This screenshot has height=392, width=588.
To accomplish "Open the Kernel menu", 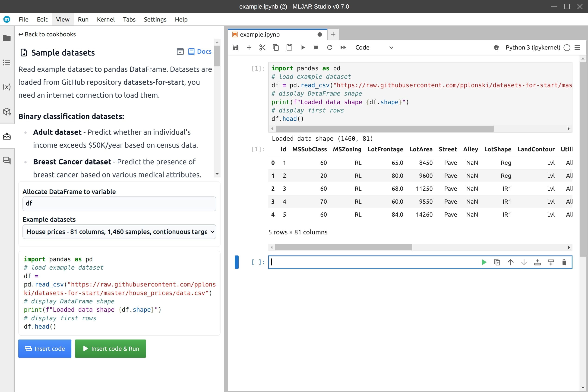I will pos(106,19).
